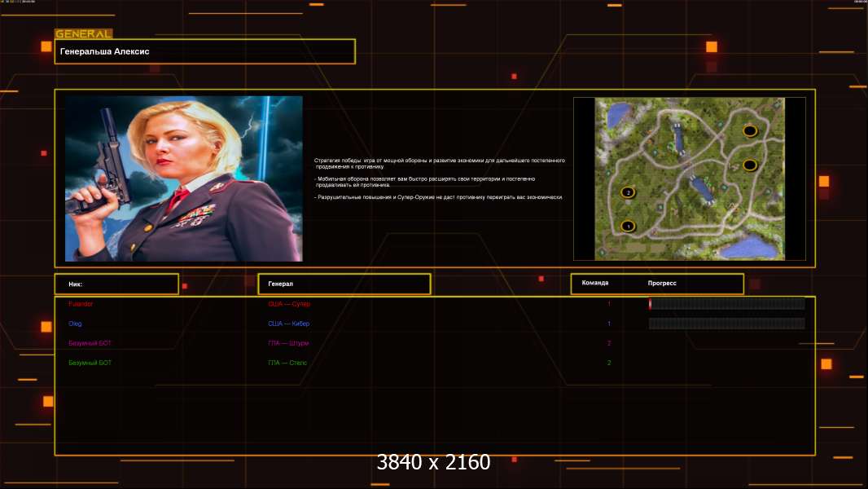Click the 'Прогресс' column header
868x489 pixels.
pos(662,283)
